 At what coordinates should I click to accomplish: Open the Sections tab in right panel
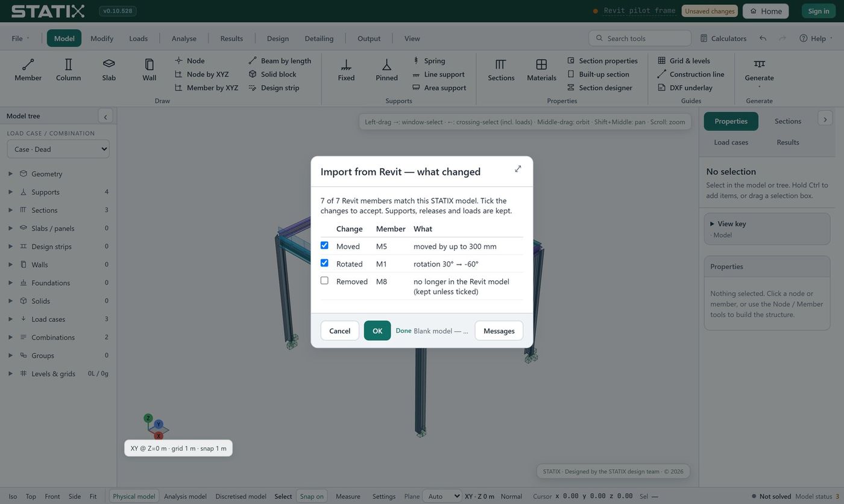click(788, 121)
